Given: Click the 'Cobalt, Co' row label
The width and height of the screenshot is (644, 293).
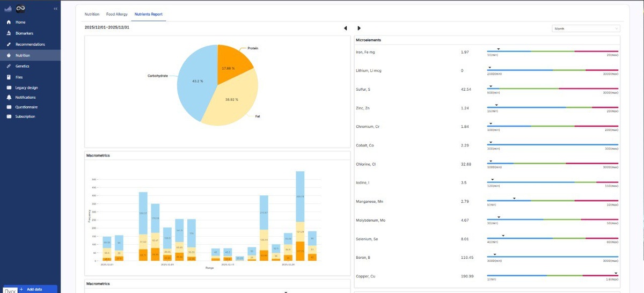Looking at the screenshot, I should (x=365, y=145).
